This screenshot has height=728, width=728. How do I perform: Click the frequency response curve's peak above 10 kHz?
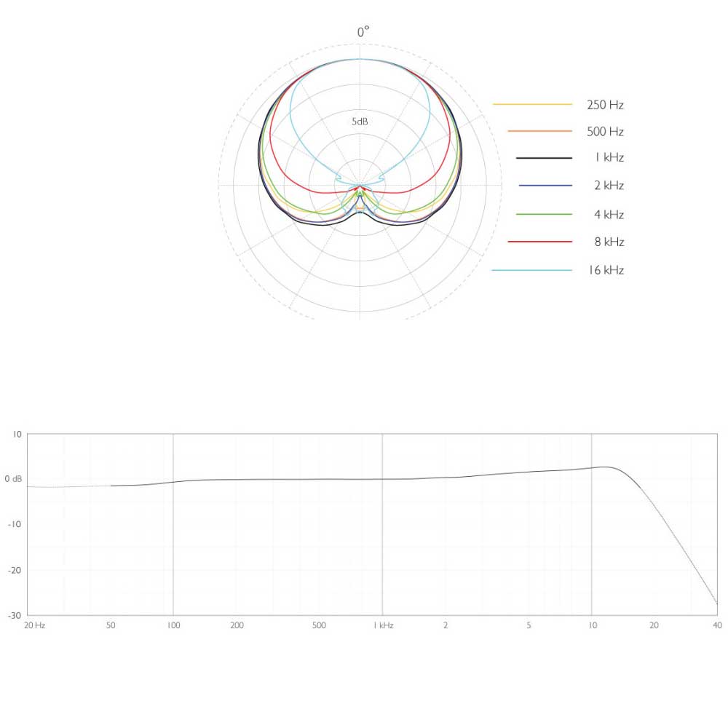tap(604, 467)
